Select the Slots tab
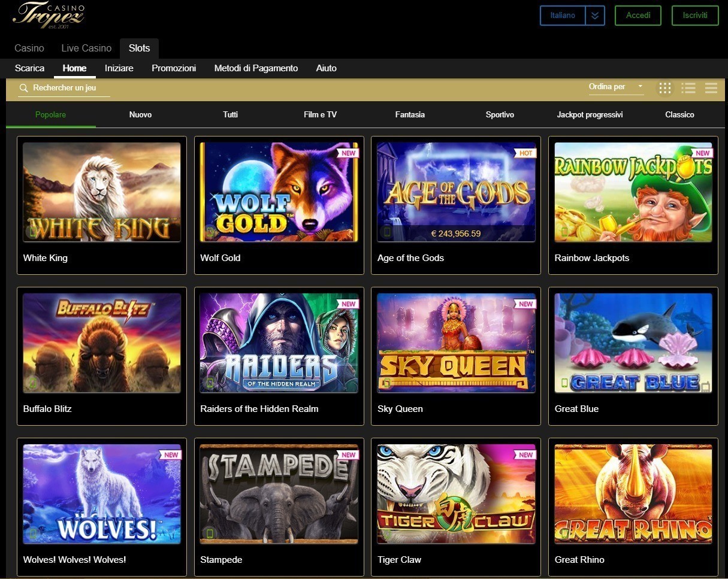The height and width of the screenshot is (579, 728). coord(140,48)
